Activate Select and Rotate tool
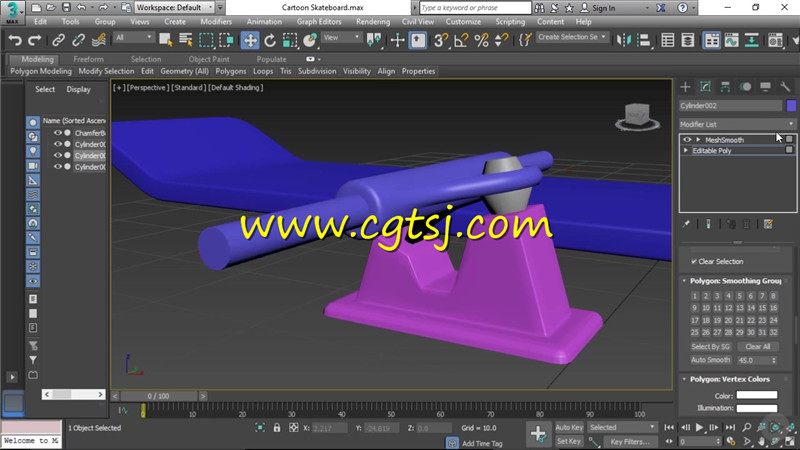This screenshot has height=450, width=800. [270, 40]
